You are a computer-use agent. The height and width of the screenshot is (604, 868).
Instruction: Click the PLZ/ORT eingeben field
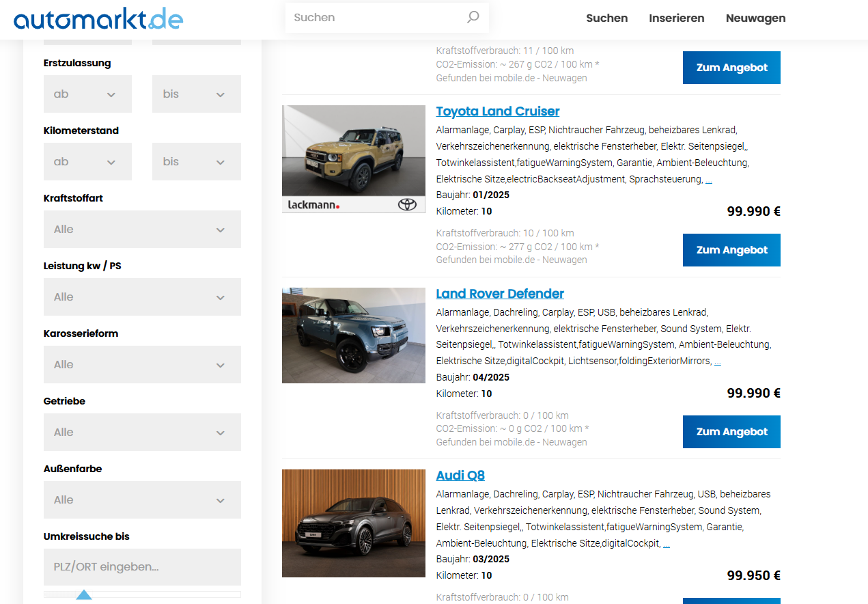[142, 567]
